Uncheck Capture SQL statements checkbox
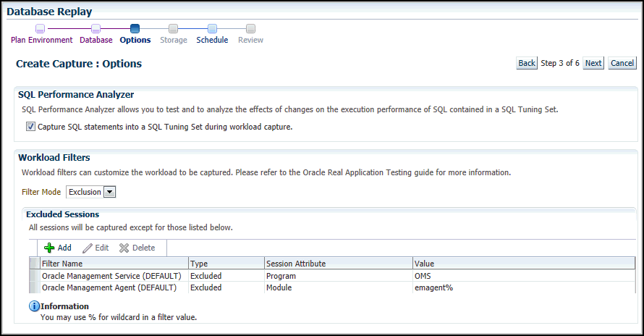The width and height of the screenshot is (644, 336). pyautogui.click(x=30, y=127)
